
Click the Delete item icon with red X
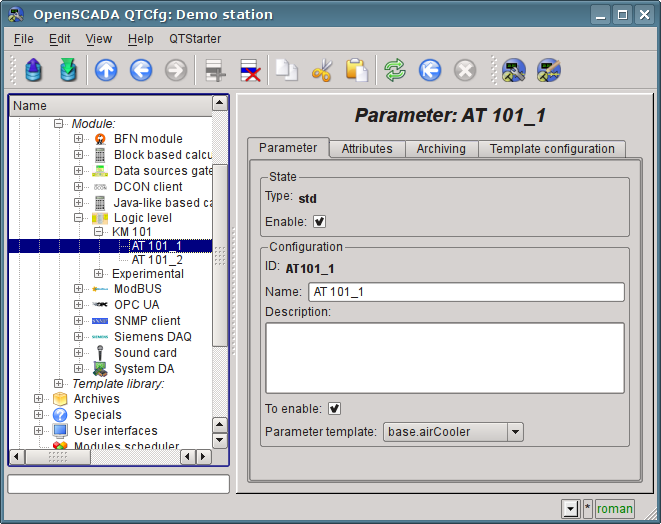coord(249,70)
